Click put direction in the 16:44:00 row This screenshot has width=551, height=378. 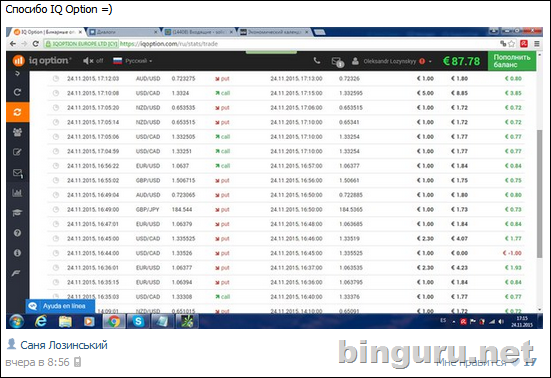click(222, 253)
